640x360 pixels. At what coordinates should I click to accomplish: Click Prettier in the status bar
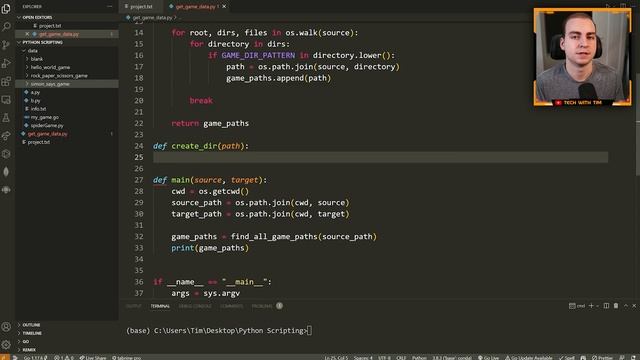[602, 358]
